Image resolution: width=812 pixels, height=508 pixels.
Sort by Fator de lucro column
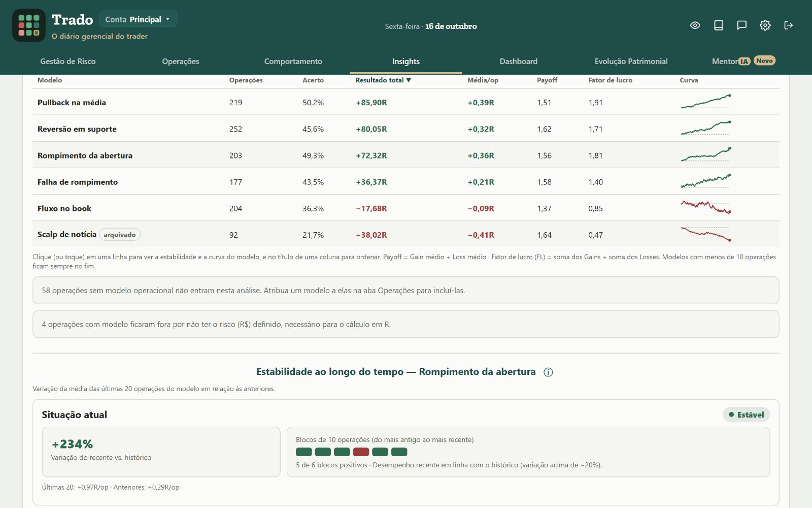tap(610, 80)
